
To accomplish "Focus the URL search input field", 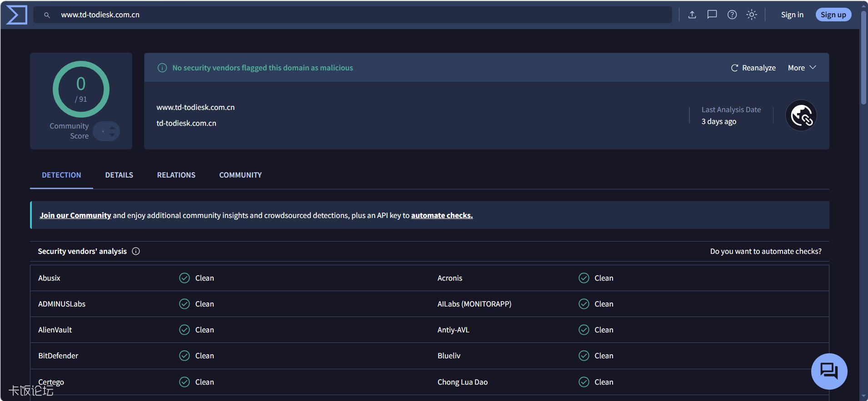I will 352,15.
